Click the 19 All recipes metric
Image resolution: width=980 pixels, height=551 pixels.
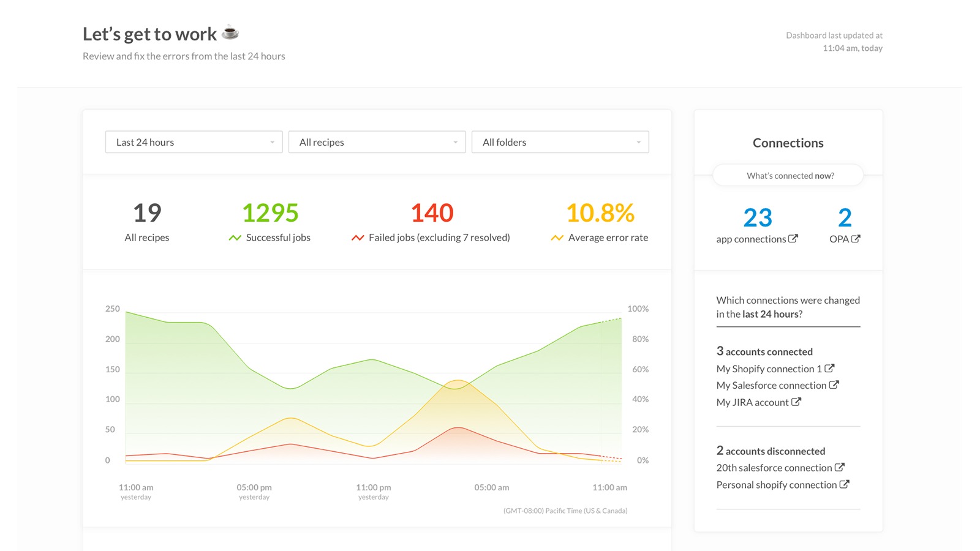tap(147, 212)
